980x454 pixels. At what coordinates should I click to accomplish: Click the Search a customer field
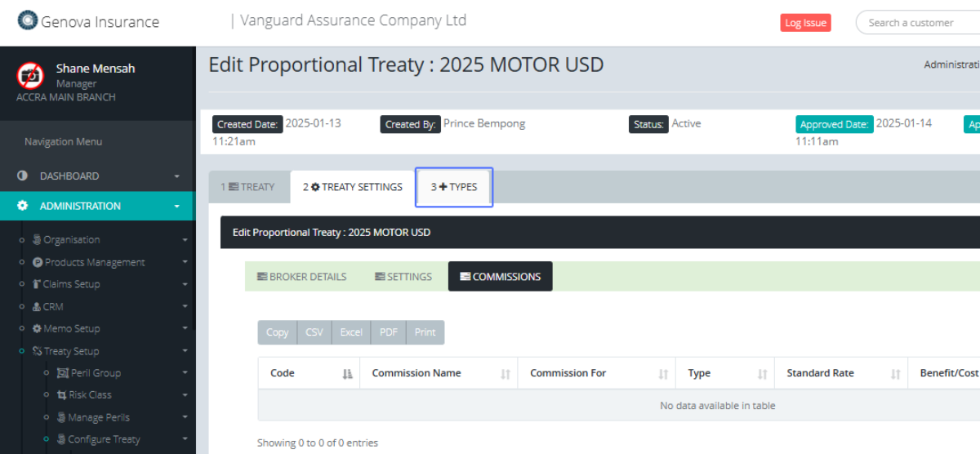[x=919, y=23]
